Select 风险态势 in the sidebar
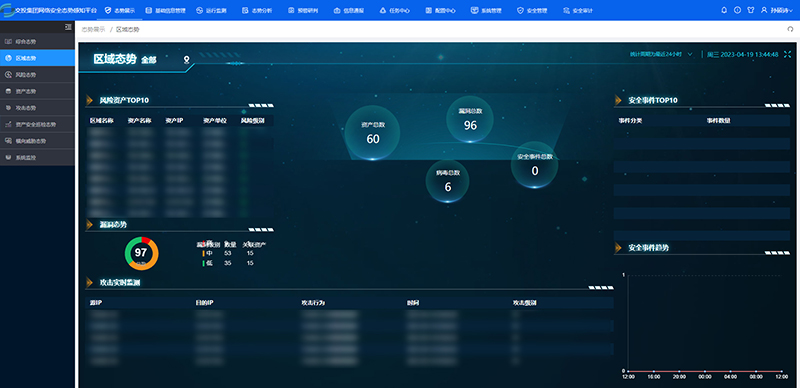Viewport: 800px width, 388px height. (37, 75)
